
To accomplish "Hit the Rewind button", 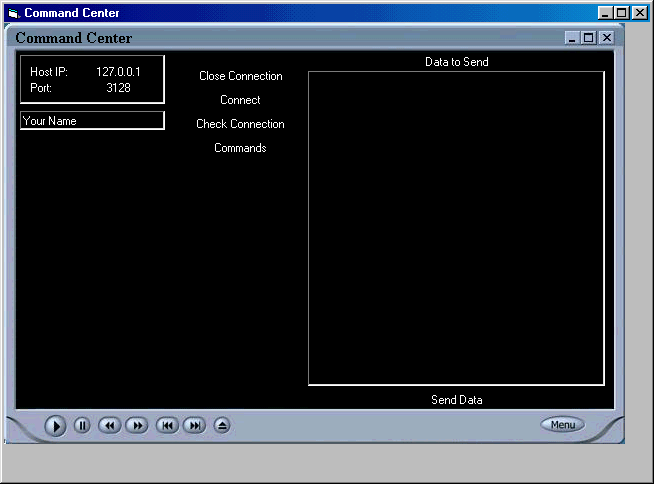I will 109,425.
